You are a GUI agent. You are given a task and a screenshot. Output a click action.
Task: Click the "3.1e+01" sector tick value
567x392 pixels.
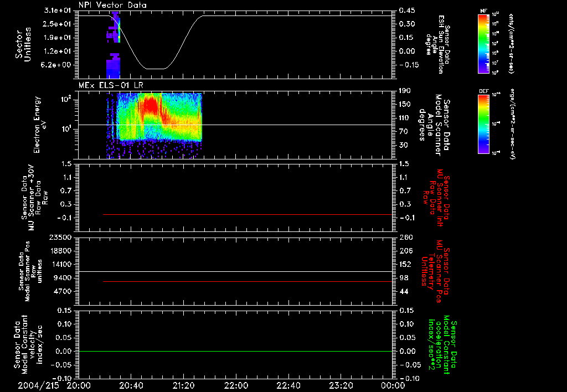[x=58, y=11]
